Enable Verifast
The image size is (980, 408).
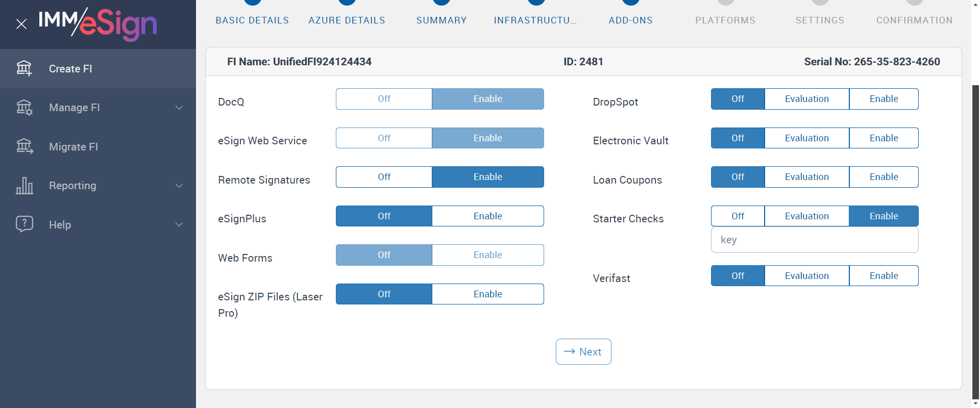[x=884, y=276]
